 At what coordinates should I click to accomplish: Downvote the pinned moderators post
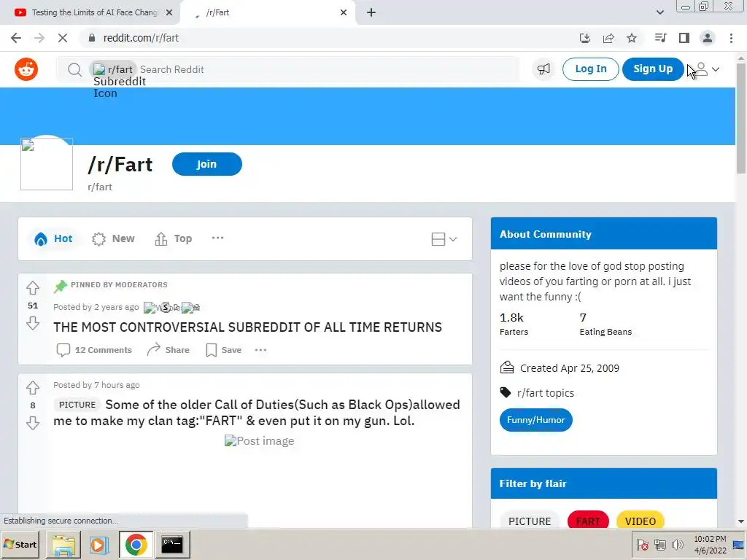click(x=33, y=324)
